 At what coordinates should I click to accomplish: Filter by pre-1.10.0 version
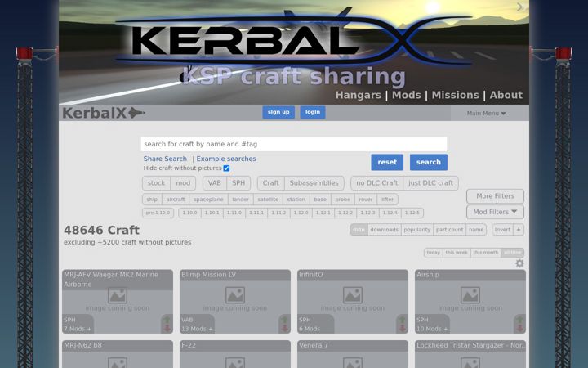tap(158, 213)
